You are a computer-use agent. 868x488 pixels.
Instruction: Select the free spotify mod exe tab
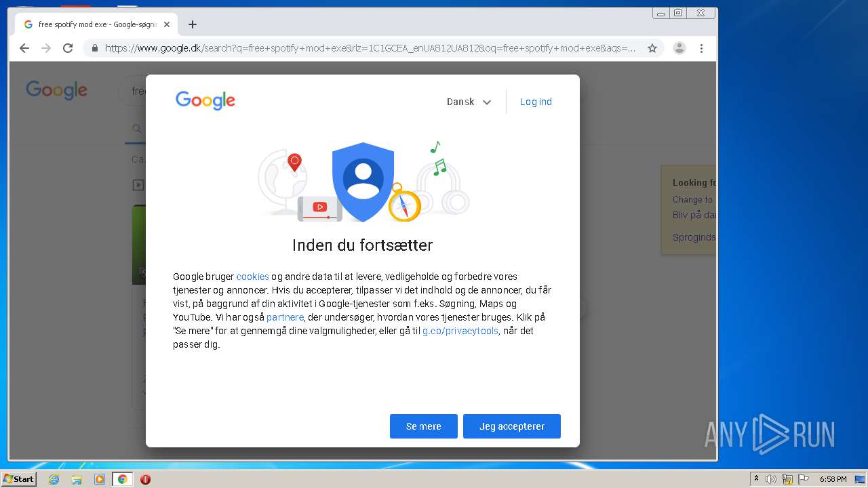pyautogui.click(x=96, y=24)
